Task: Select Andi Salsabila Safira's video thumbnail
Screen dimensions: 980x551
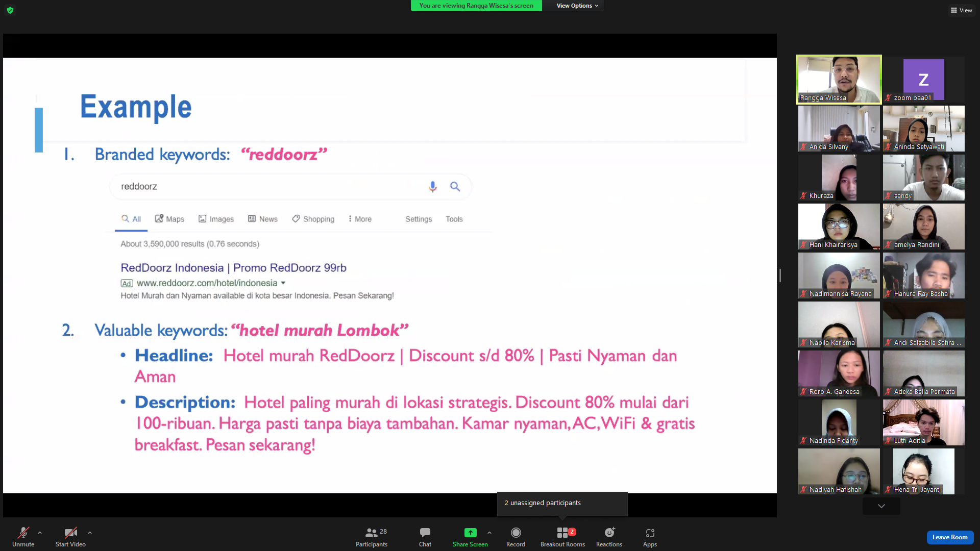Action: coord(924,324)
